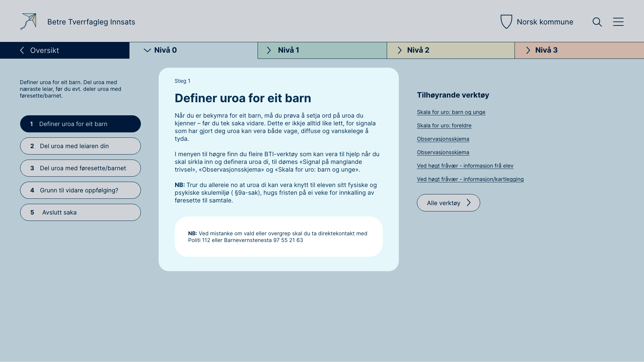Open link Skala for uro: foreldre

click(444, 125)
